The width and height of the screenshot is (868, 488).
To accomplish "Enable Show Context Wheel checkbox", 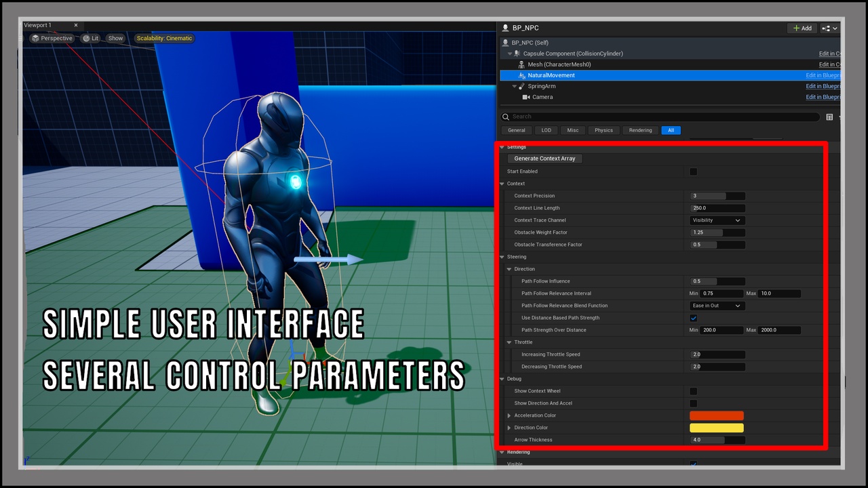I will tap(693, 391).
